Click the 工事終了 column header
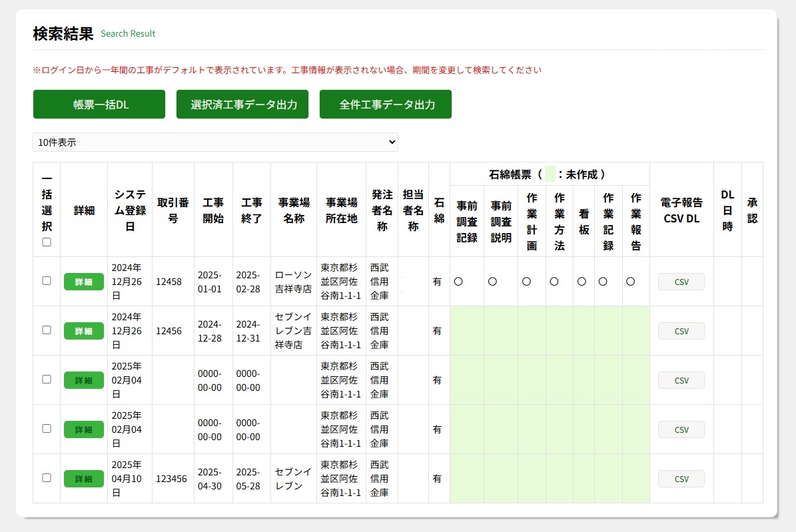796x532 pixels. [252, 210]
